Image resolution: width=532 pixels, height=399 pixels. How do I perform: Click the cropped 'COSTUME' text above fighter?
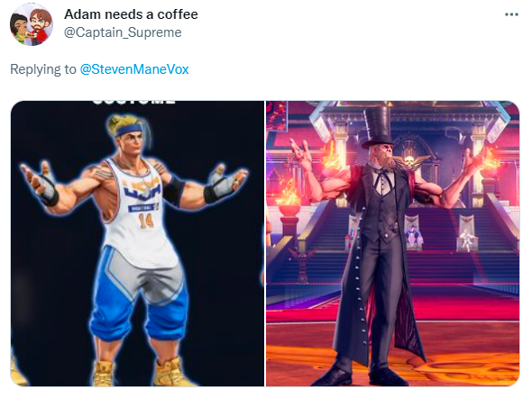point(133,102)
